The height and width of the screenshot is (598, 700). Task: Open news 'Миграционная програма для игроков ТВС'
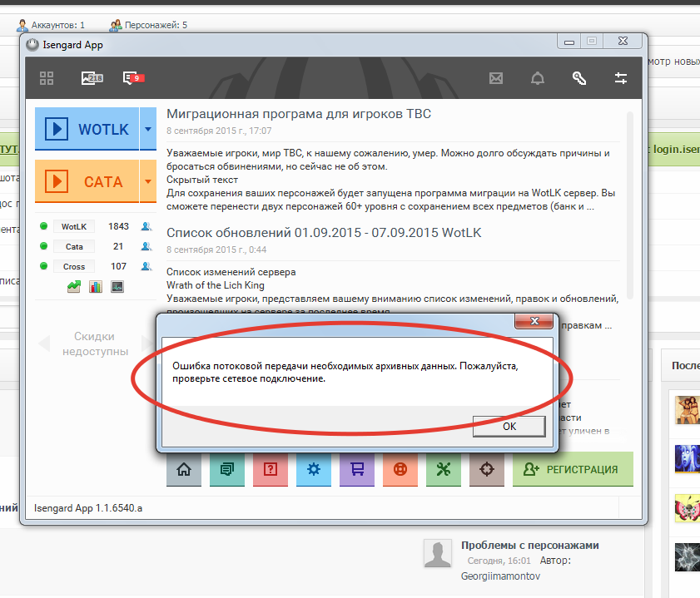pos(299,114)
